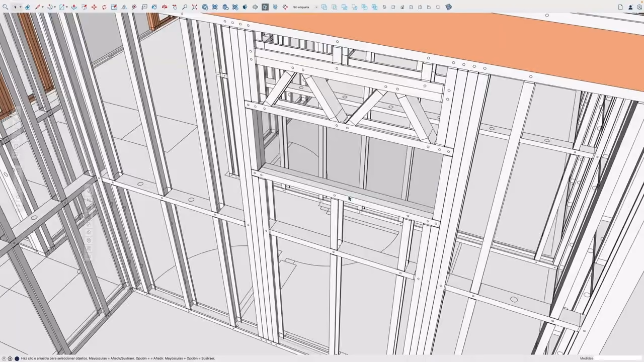
Task: Click the first round status bar icon
Action: (x=5, y=358)
